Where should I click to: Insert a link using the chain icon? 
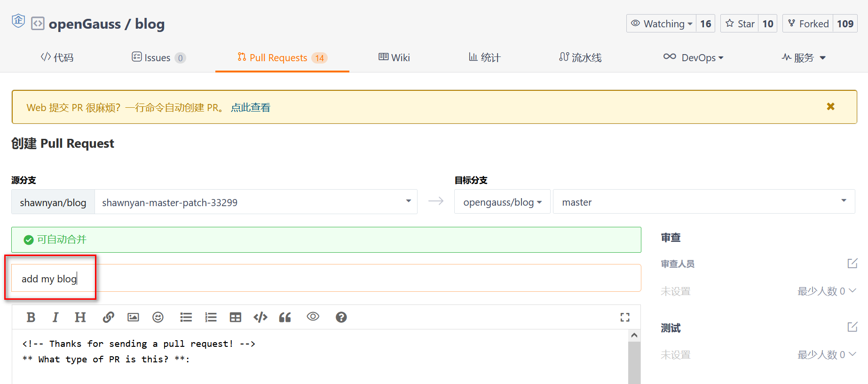coord(108,317)
